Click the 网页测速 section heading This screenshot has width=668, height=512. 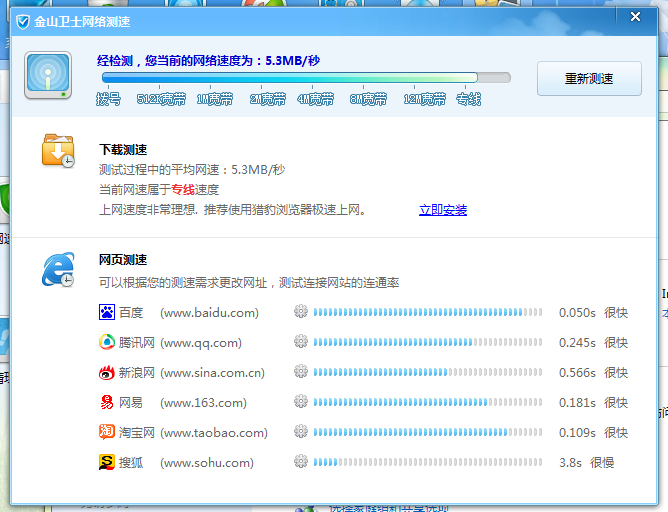click(123, 259)
